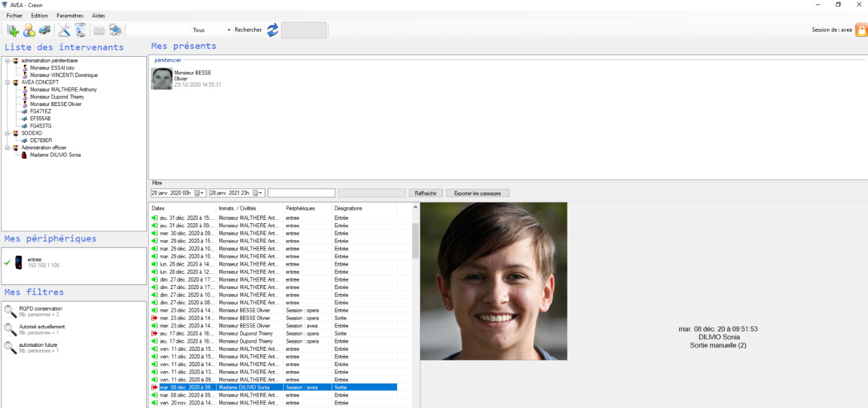Click the magnifier icon for autorisation future

(x=10, y=347)
